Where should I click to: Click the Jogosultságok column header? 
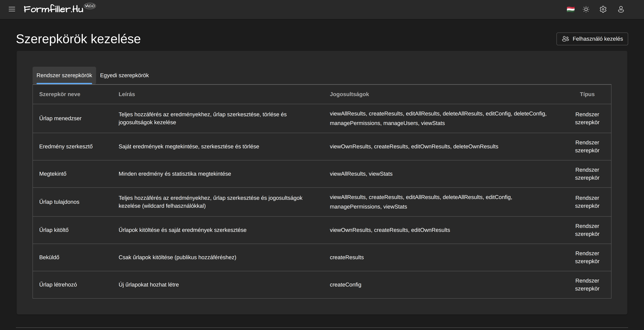click(349, 94)
